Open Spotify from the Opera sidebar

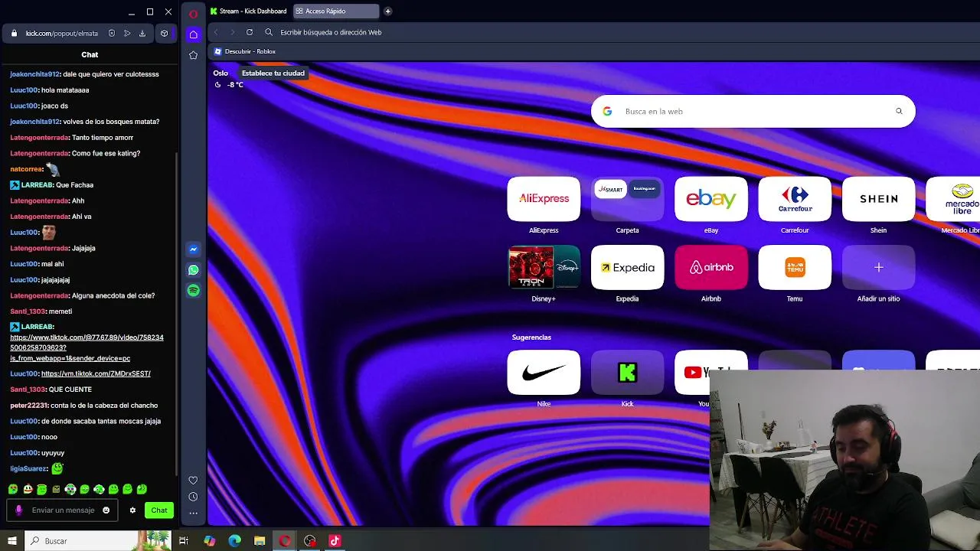[x=193, y=291]
